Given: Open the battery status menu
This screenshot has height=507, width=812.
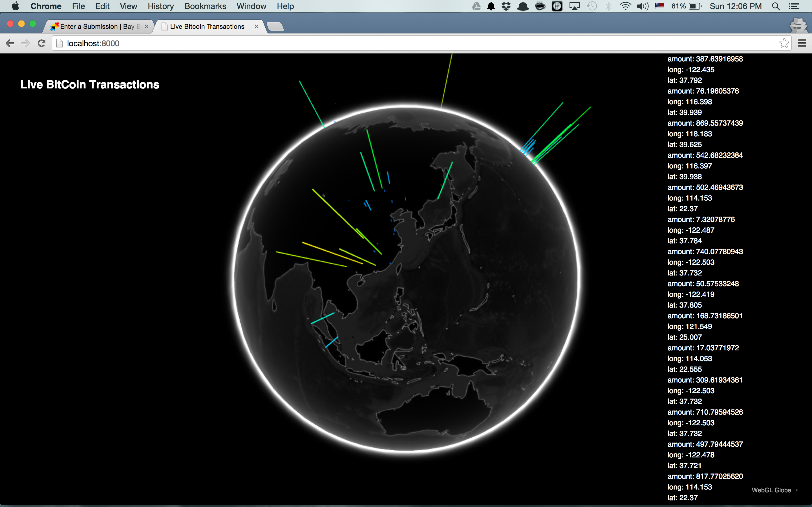Looking at the screenshot, I should (x=694, y=6).
